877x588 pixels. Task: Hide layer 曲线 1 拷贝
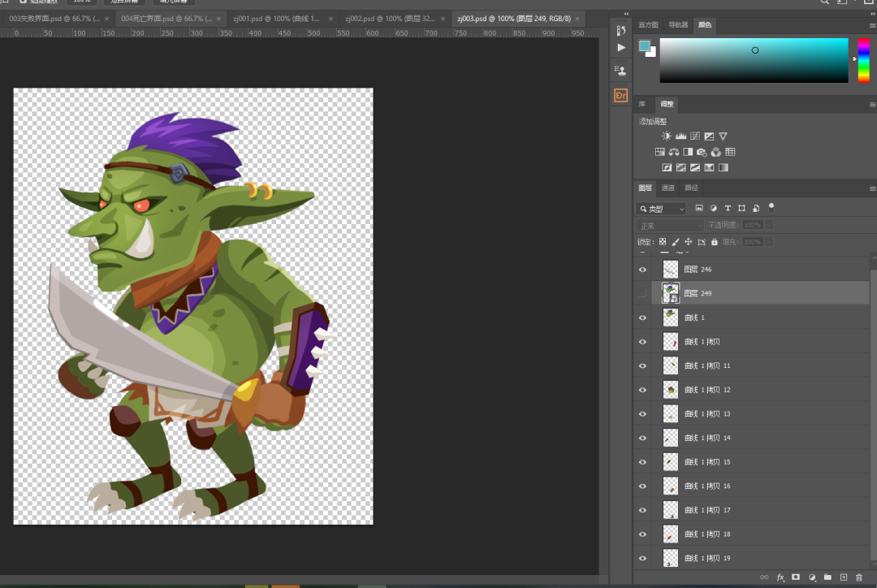642,342
